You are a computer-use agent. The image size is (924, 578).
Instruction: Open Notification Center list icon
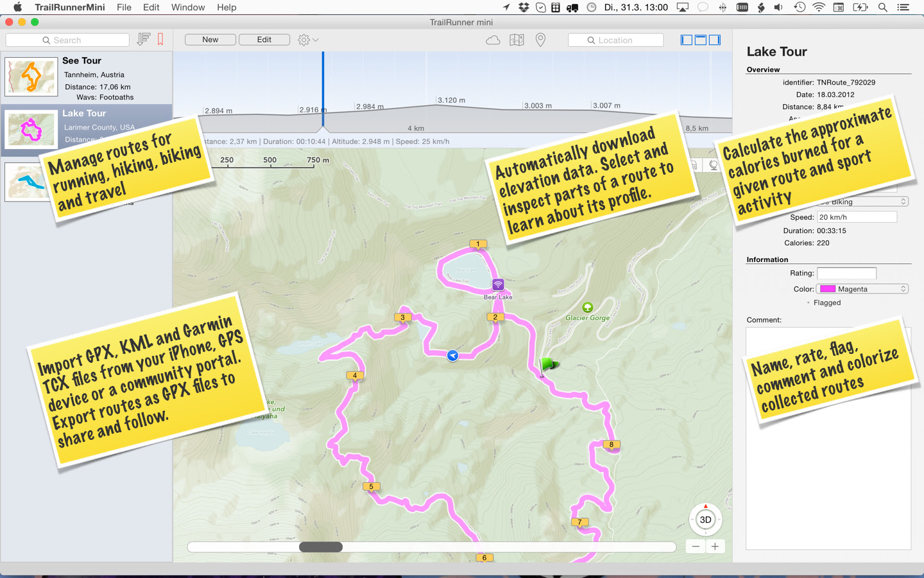pos(903,7)
